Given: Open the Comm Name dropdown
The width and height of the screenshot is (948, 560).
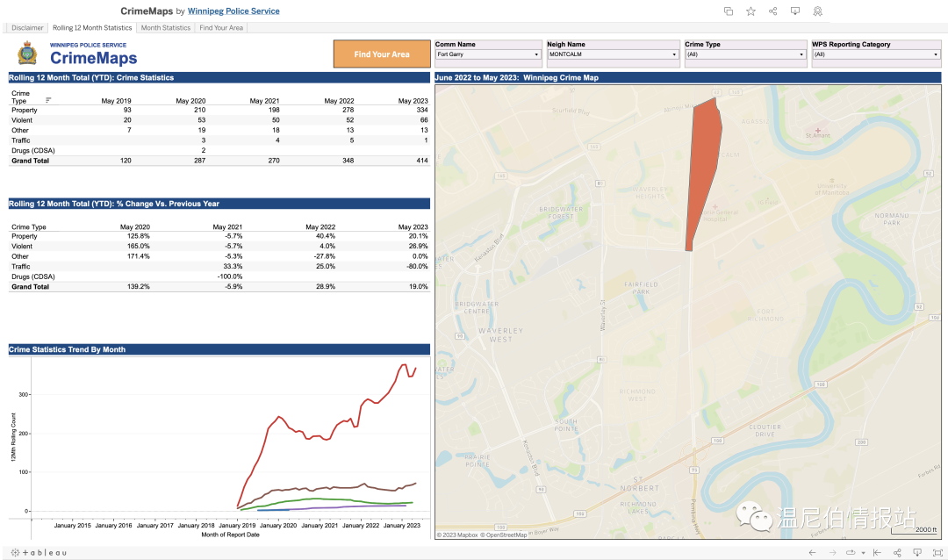Looking at the screenshot, I should click(488, 54).
